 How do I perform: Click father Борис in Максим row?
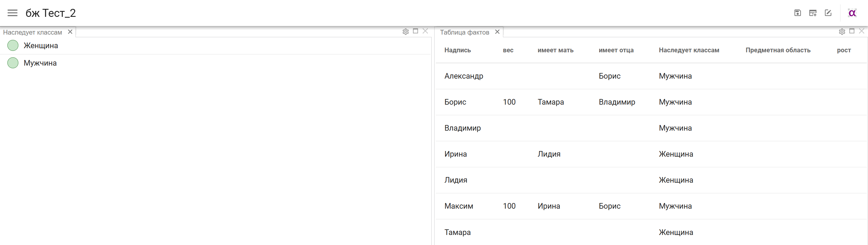pyautogui.click(x=610, y=206)
